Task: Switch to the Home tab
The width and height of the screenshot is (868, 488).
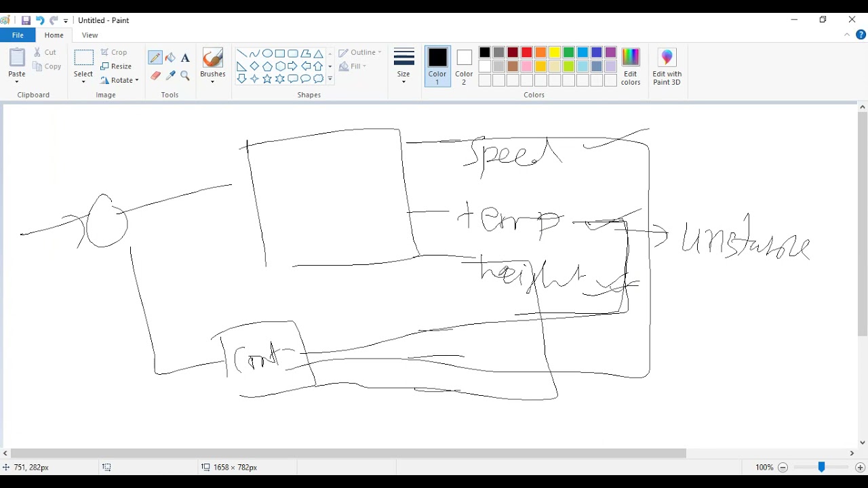Action: tap(54, 35)
